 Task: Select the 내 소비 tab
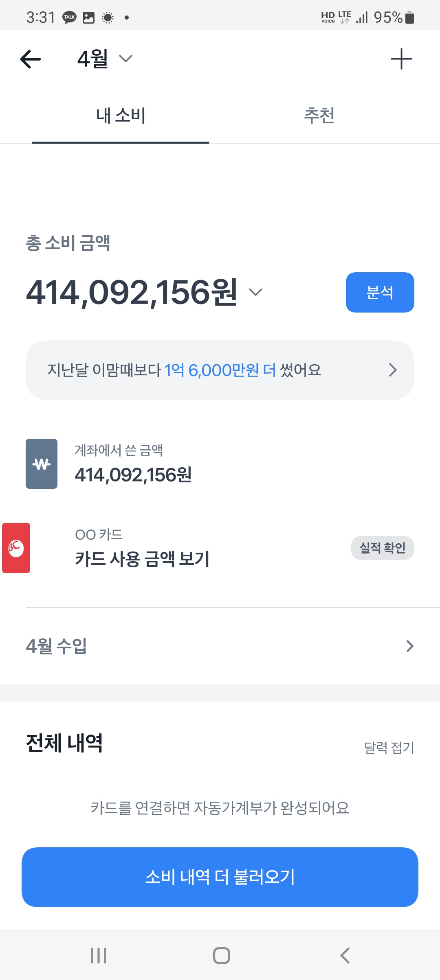coord(121,116)
